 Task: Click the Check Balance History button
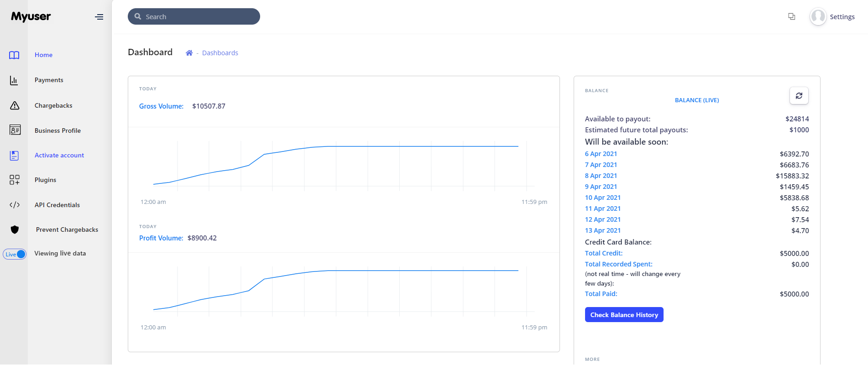tap(624, 315)
